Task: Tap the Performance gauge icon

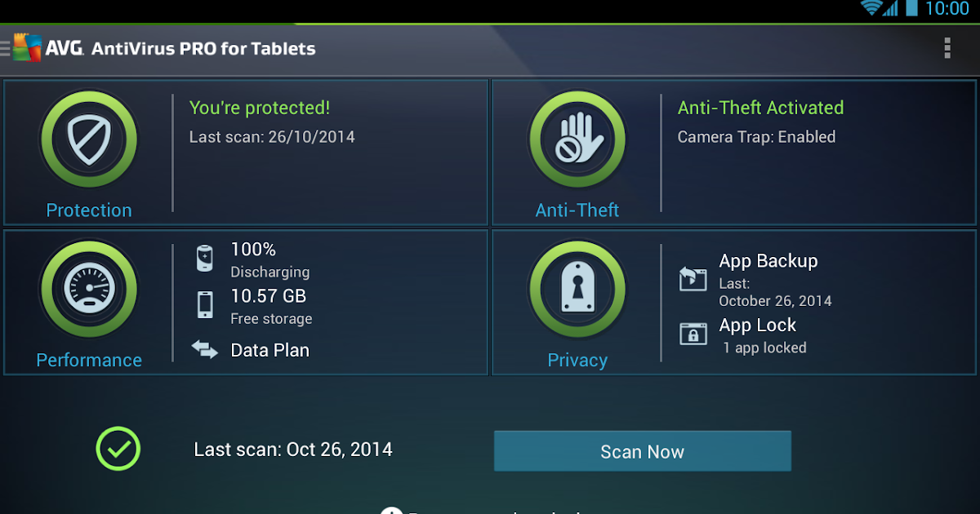Action: pos(88,290)
